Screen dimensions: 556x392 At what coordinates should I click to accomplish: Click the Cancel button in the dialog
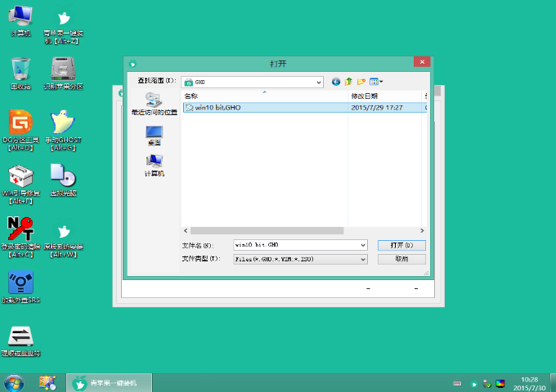[401, 259]
